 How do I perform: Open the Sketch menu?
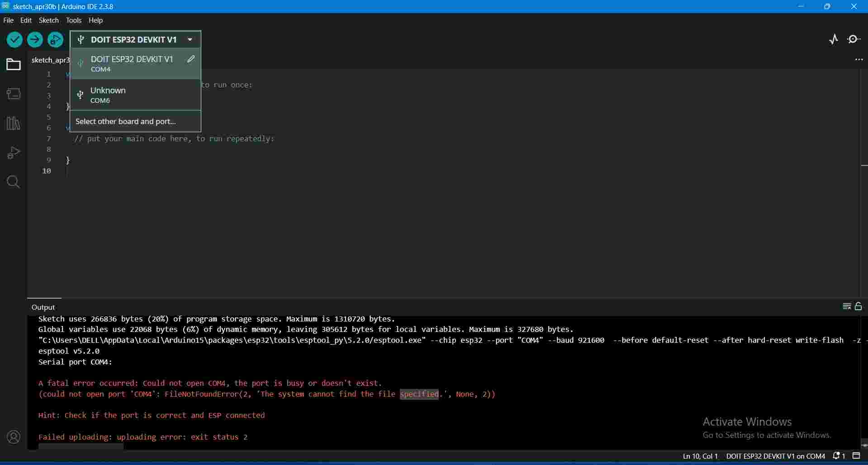point(49,20)
